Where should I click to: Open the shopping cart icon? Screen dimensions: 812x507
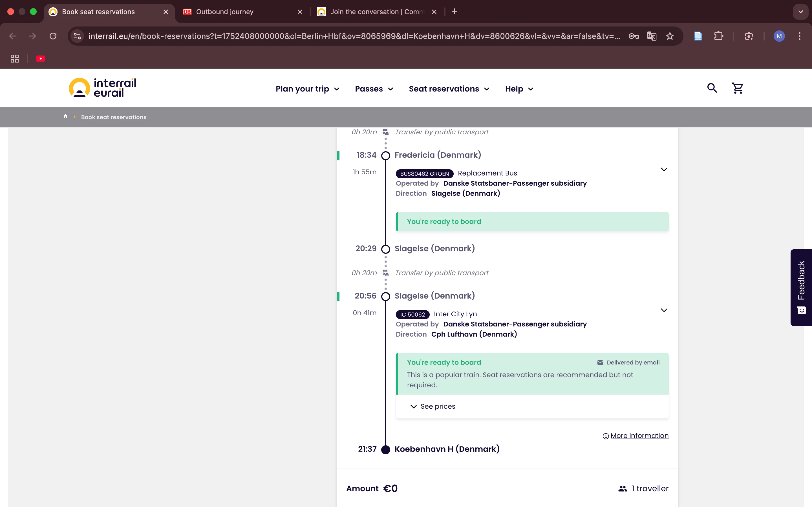[737, 88]
